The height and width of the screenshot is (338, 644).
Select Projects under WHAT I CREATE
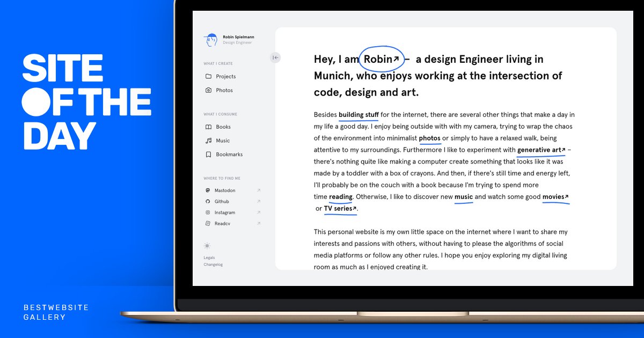226,76
